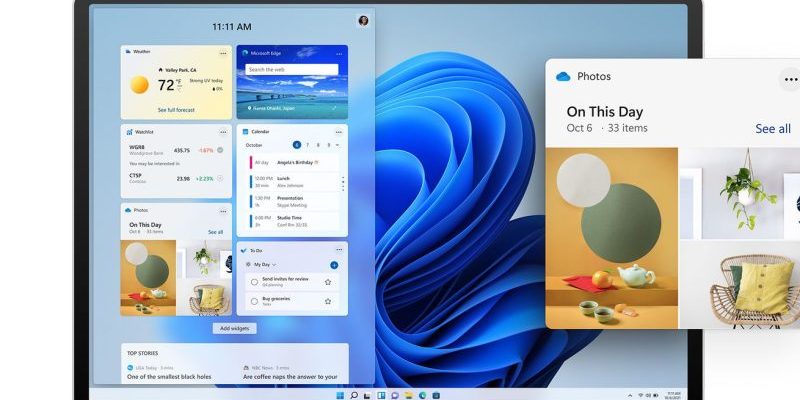
Task: Click the OneDrive cloud icon on enlarged Photos card
Action: coord(563,77)
